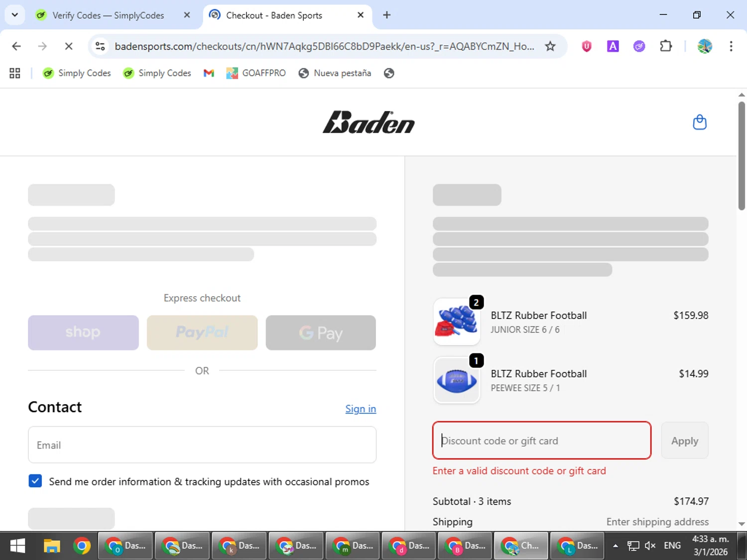
Task: Click the Apply discount button
Action: click(x=685, y=441)
